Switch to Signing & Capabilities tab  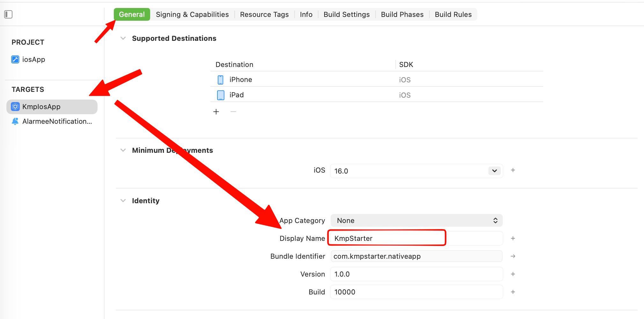tap(192, 14)
